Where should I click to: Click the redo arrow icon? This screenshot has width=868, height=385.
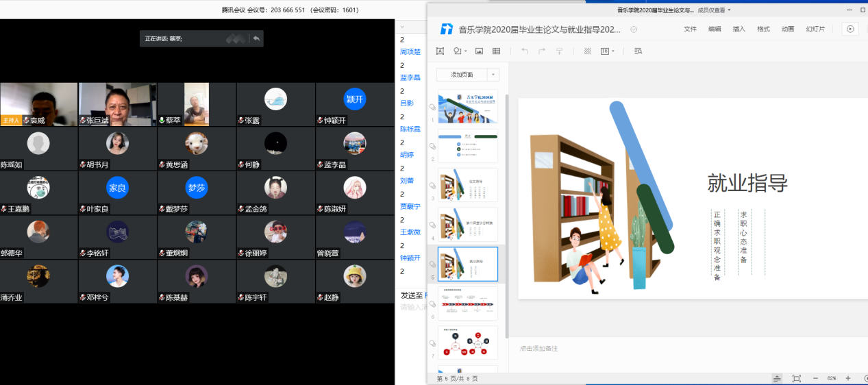542,51
